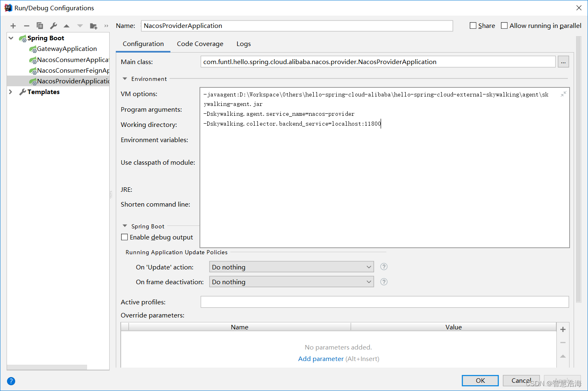Screen dimensions: 588x391
Task: Click the Add parameter link
Action: pyautogui.click(x=321, y=359)
